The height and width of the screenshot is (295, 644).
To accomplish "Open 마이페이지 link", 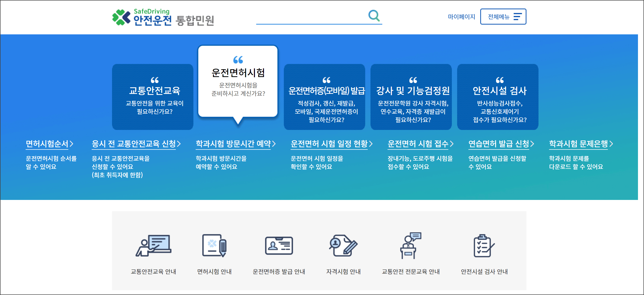I will point(461,17).
